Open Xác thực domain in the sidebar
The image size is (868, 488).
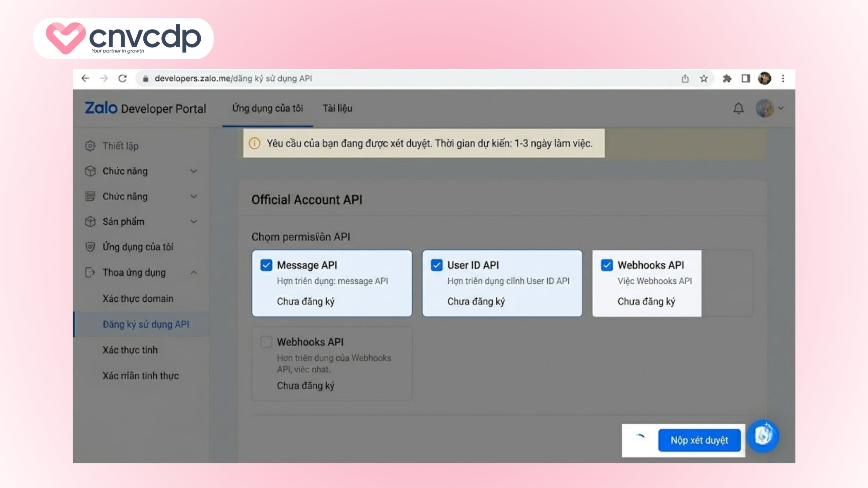[138, 299]
